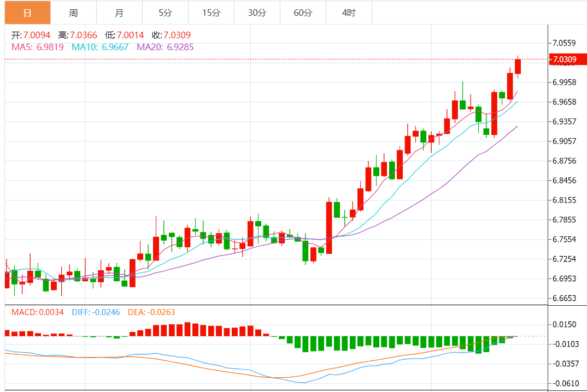The height and width of the screenshot is (392, 587).
Task: Choose the 60分 timeframe tab
Action: point(303,13)
